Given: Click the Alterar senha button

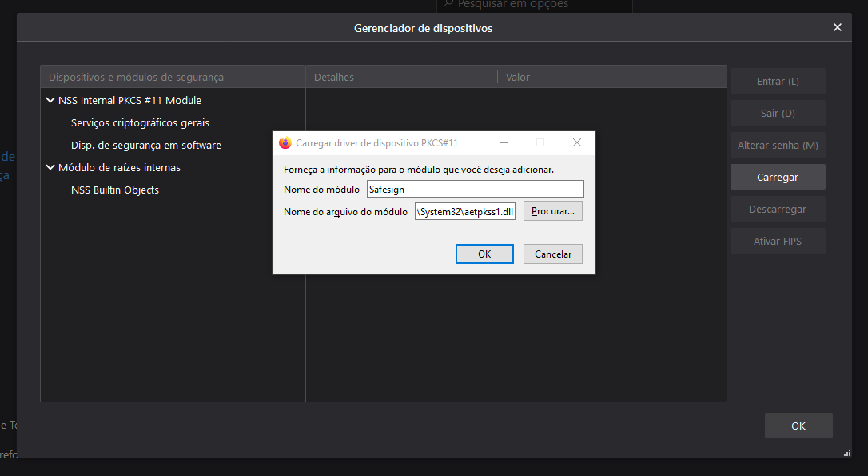Looking at the screenshot, I should [x=777, y=145].
